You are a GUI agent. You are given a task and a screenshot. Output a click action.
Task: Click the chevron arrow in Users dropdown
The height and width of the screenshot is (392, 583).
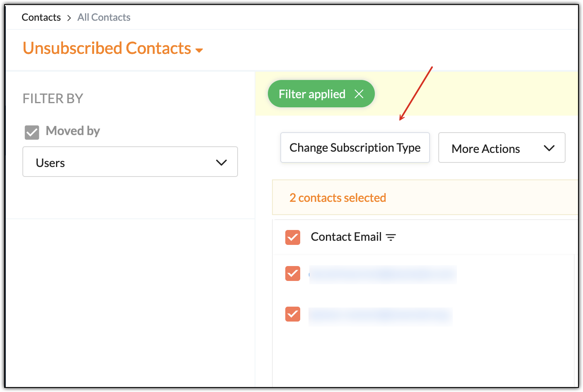coord(221,162)
